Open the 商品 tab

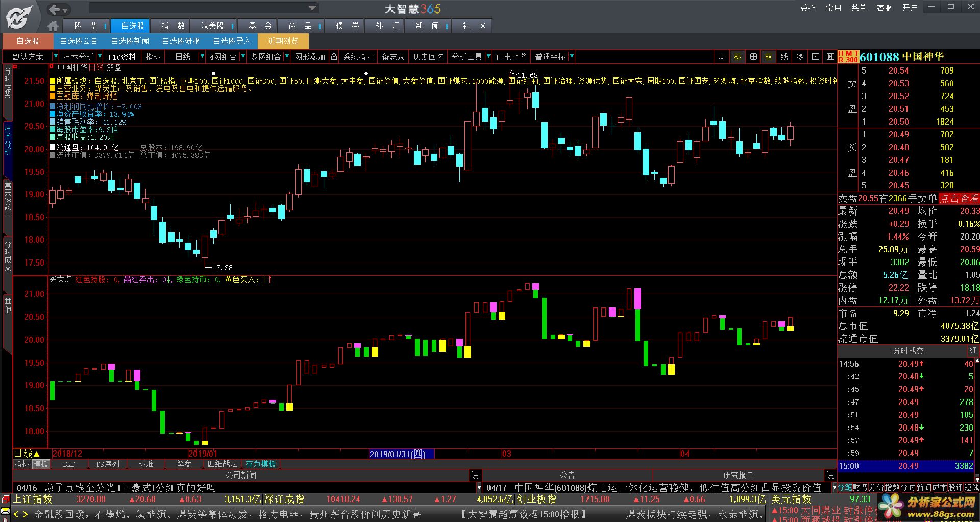tap(300, 26)
